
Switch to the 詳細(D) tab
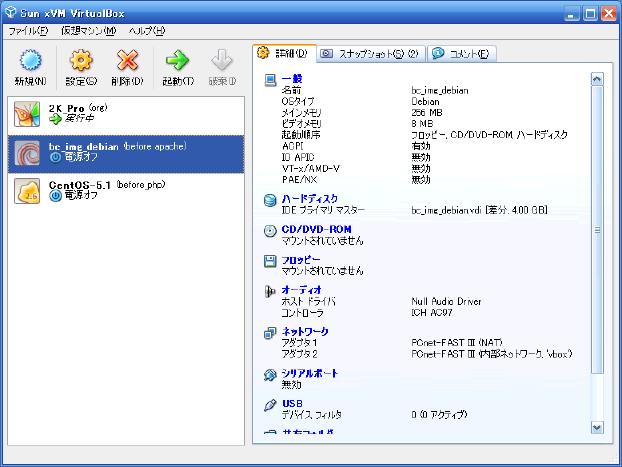point(284,54)
